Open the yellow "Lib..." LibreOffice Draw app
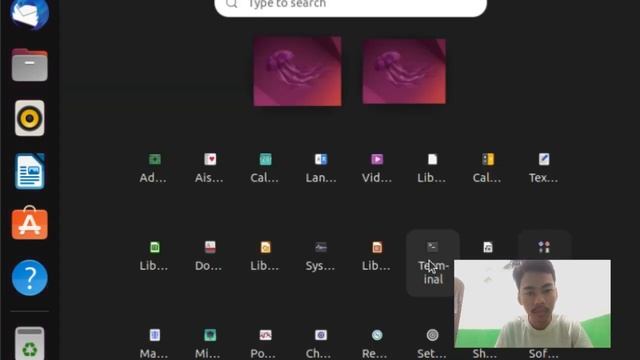Image resolution: width=640 pixels, height=360 pixels. point(265,256)
